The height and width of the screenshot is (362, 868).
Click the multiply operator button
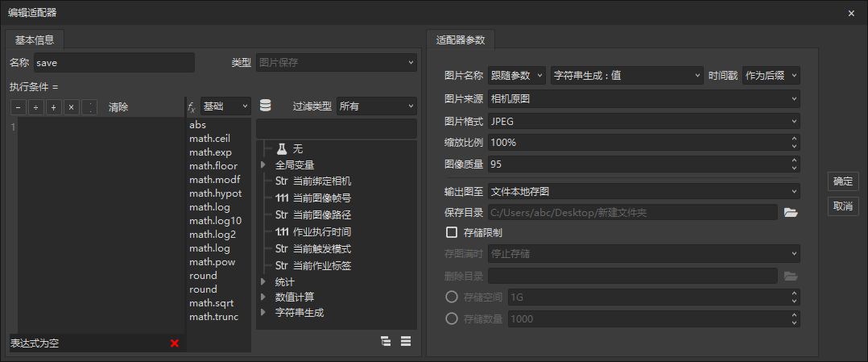72,107
